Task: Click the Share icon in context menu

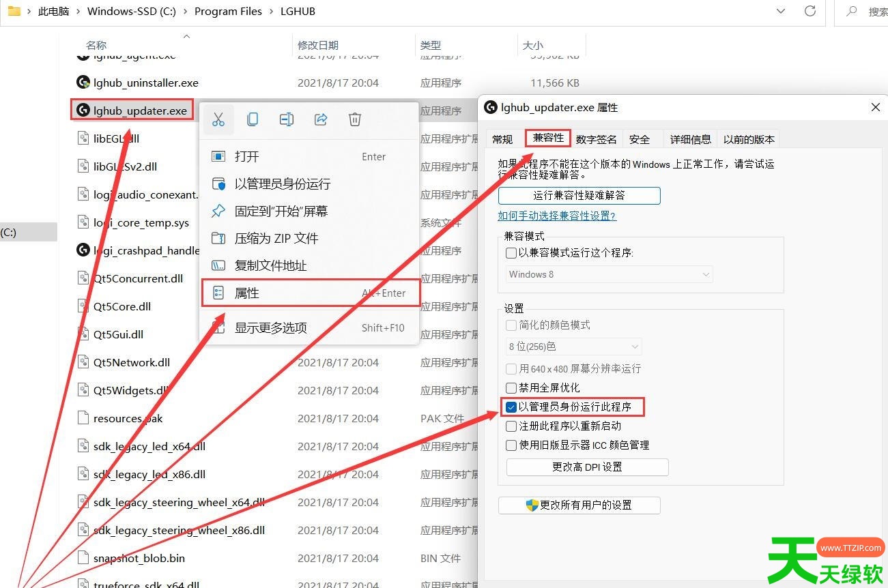Action: (x=321, y=119)
